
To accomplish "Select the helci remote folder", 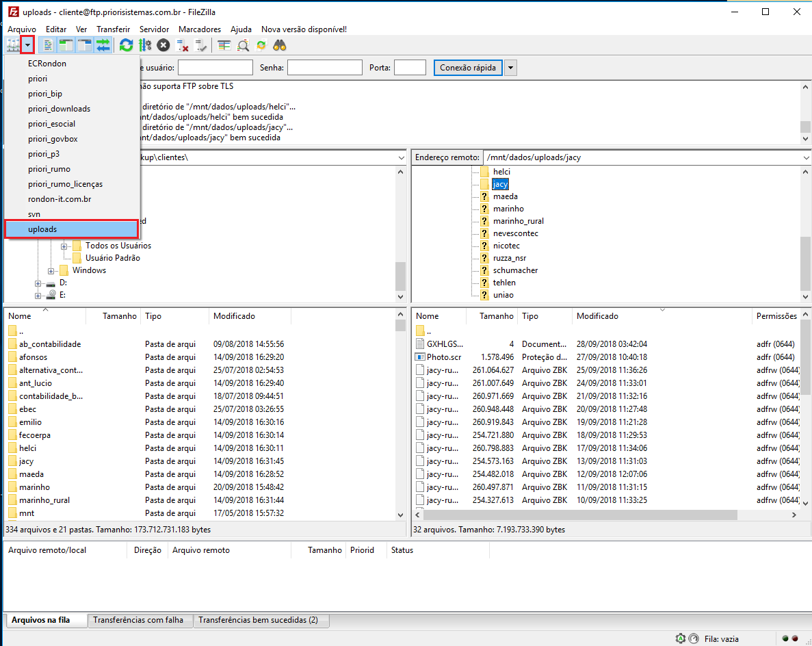I will click(501, 172).
